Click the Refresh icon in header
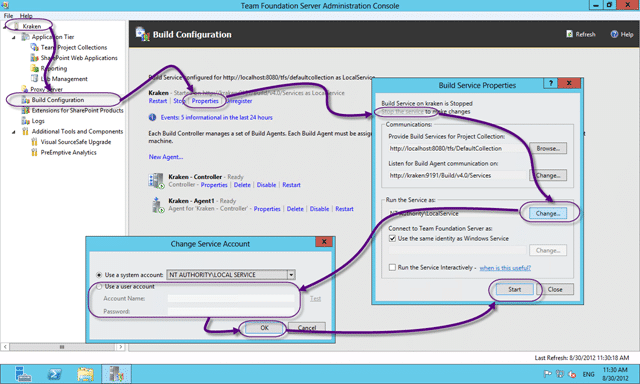Screen dimensions: 640x384 (x=569, y=34)
